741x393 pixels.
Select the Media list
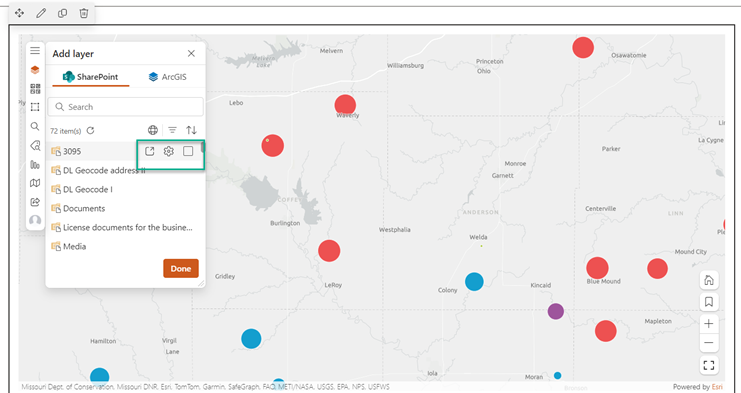tap(124, 246)
